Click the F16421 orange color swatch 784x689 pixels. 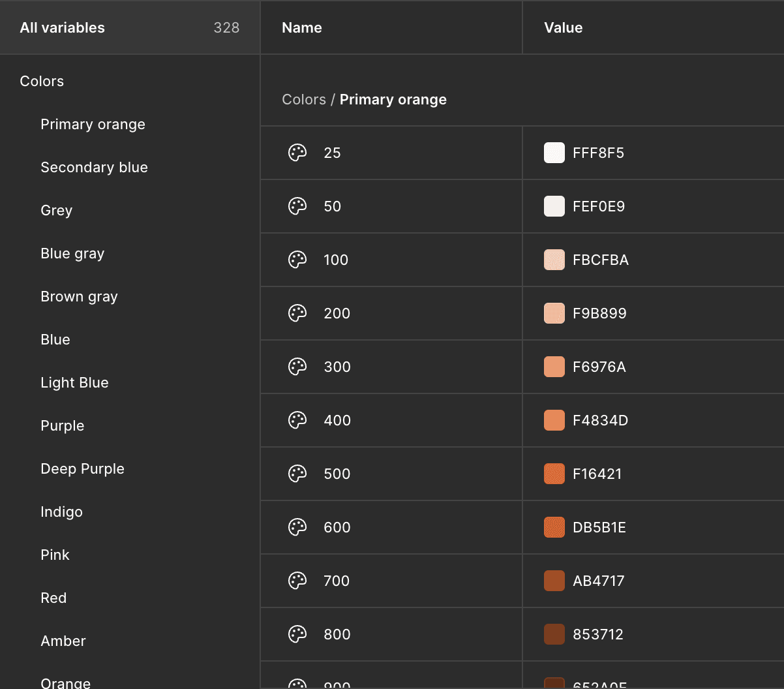pyautogui.click(x=554, y=474)
